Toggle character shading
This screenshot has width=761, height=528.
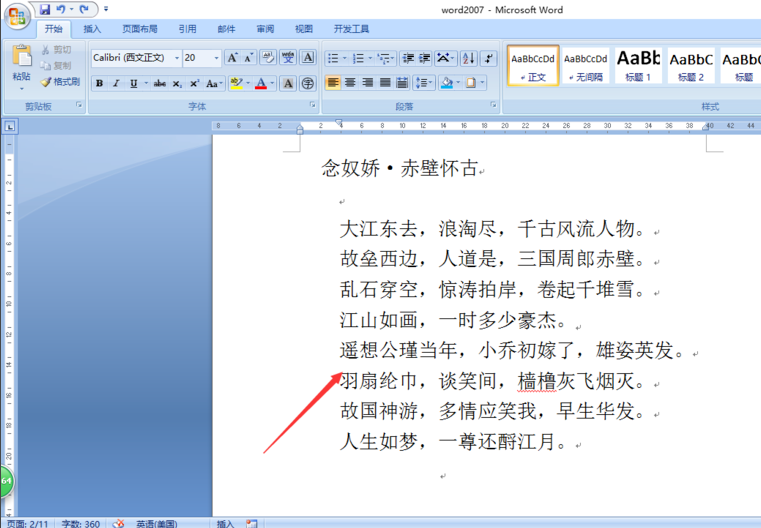coord(288,83)
